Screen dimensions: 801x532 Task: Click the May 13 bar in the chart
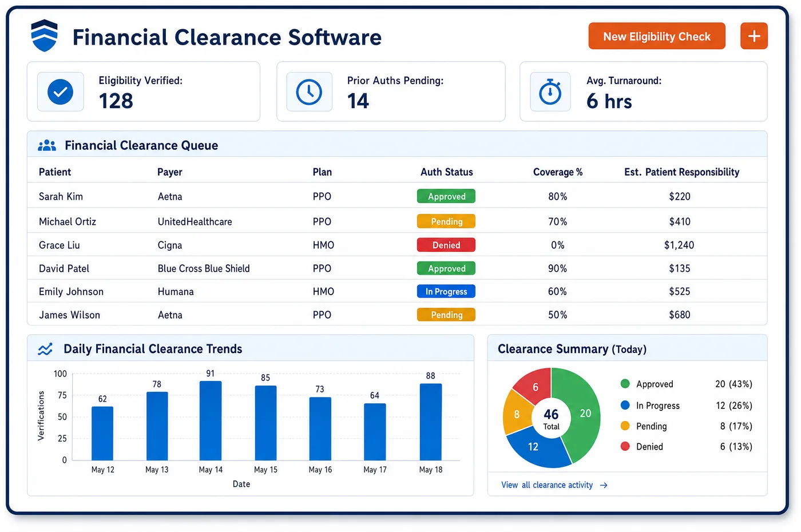[157, 426]
